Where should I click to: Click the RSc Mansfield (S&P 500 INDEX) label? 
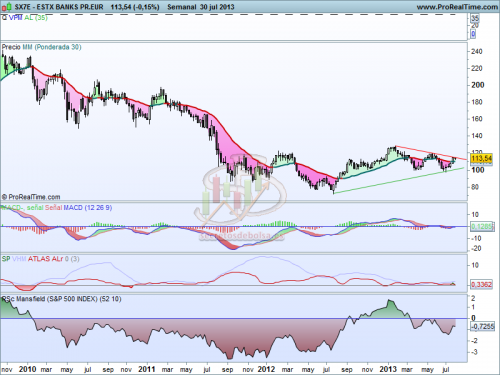61,299
